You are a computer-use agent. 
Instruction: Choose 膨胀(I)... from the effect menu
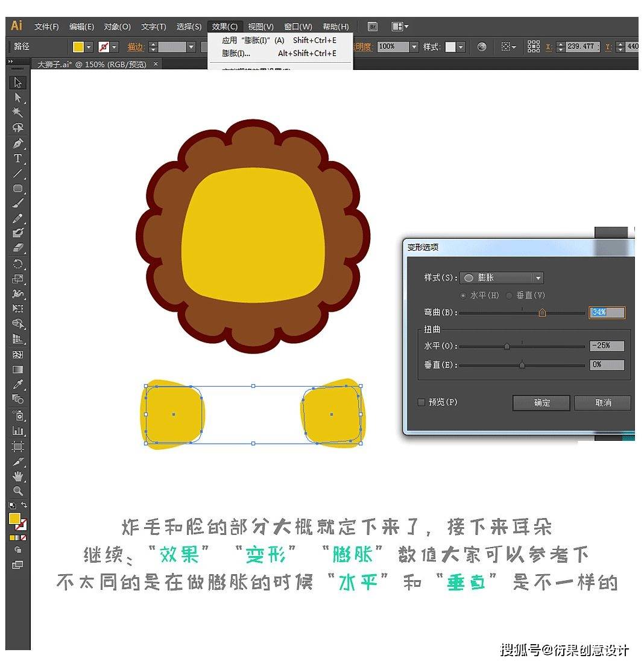click(x=236, y=53)
